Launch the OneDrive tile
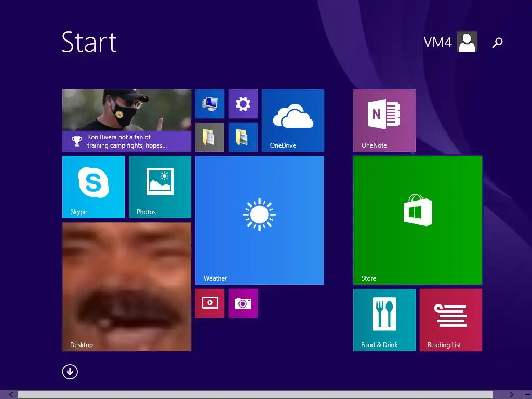532x399 pixels. [x=293, y=121]
